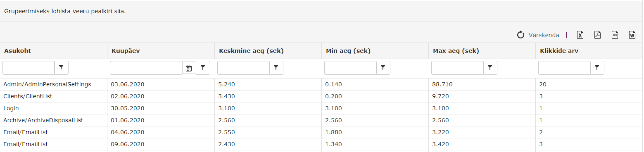The width and height of the screenshot is (644, 152).
Task: Open the Min aeg filter menu
Action: pos(383,68)
